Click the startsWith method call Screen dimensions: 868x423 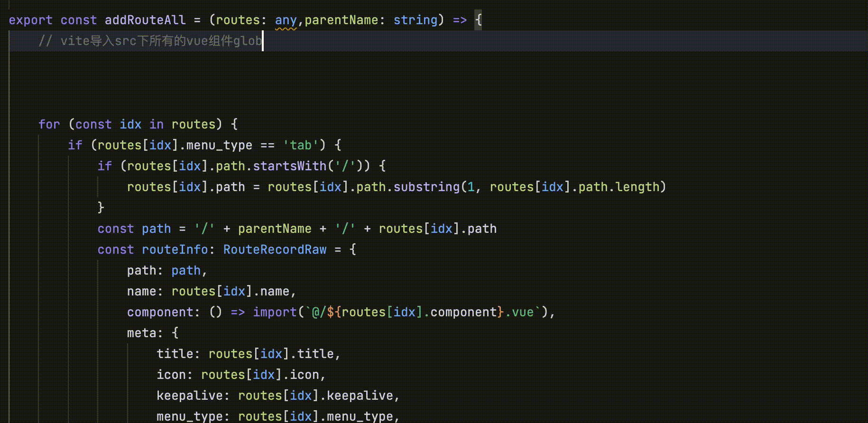(x=290, y=166)
